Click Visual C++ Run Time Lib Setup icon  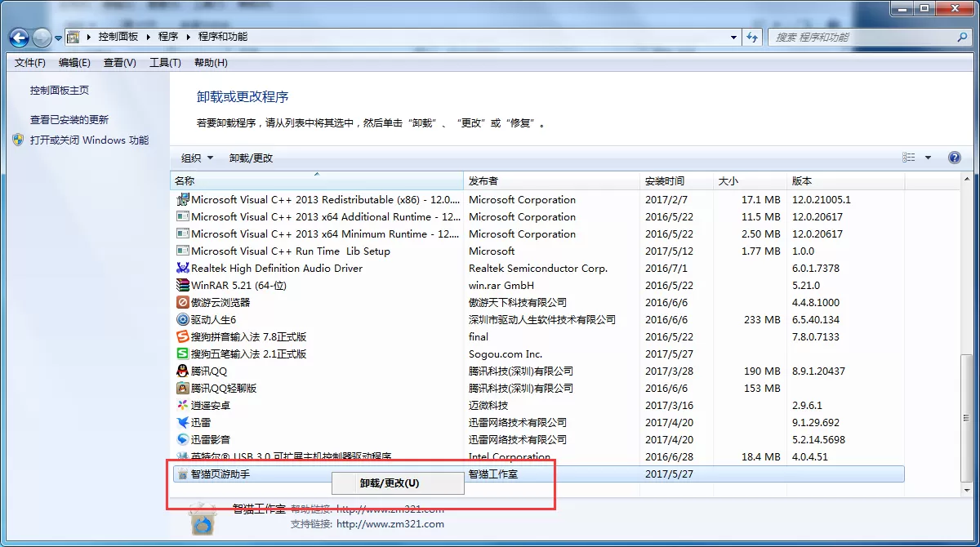(183, 251)
